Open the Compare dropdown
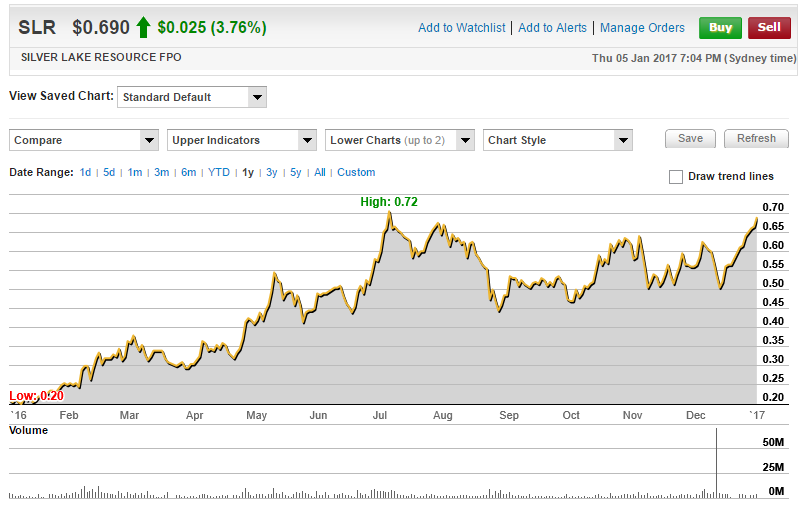 click(84, 140)
